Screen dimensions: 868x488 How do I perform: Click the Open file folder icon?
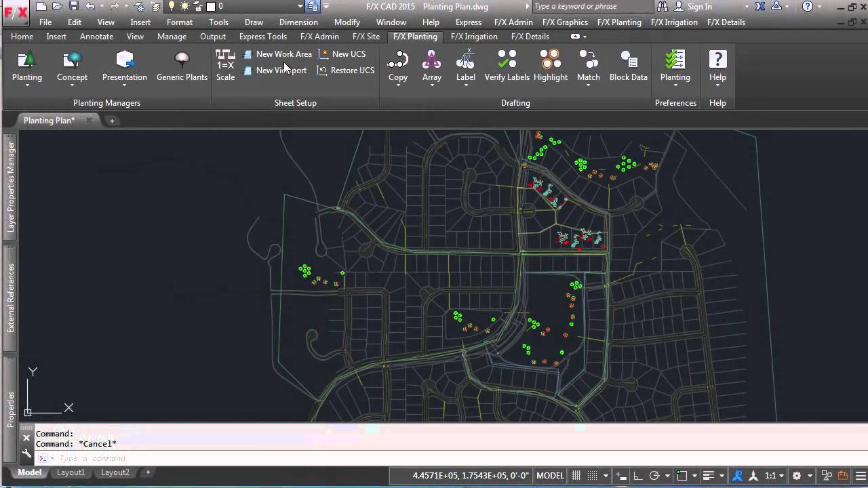58,6
